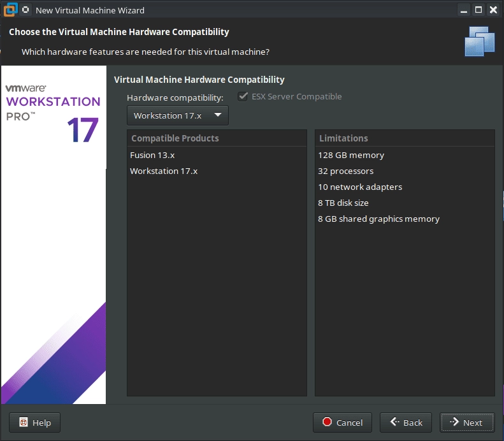Click the Compatible Products column header
The width and height of the screenshot is (504, 441).
pyautogui.click(x=217, y=138)
